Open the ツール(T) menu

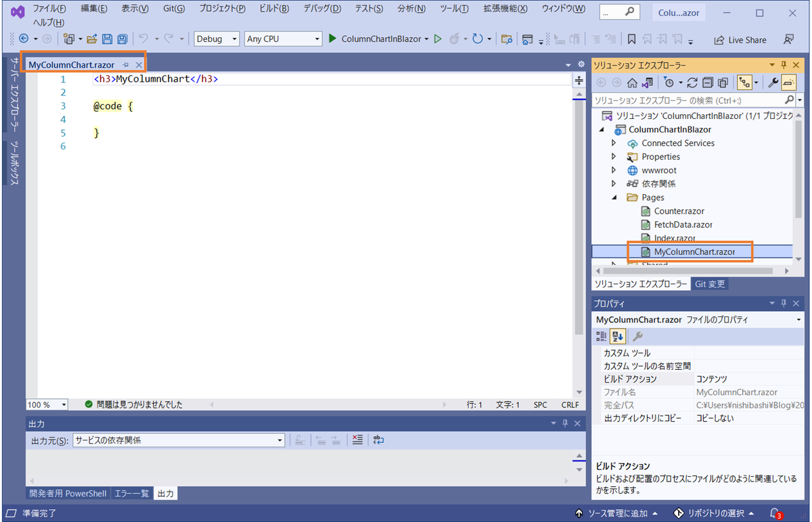454,9
